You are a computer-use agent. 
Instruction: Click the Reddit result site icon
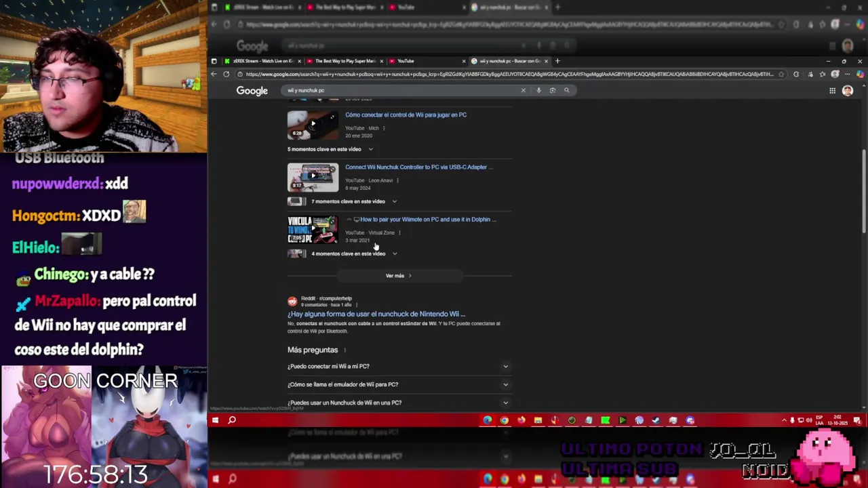[x=292, y=301]
